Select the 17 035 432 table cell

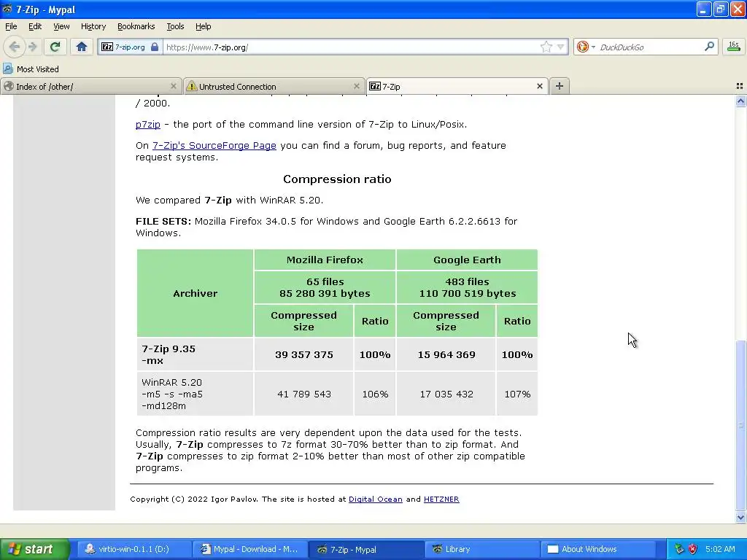coord(446,394)
